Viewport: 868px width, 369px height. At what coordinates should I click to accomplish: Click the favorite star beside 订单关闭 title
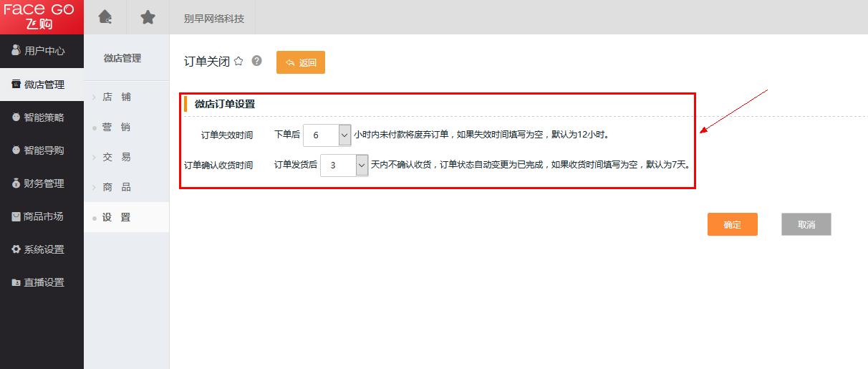point(238,62)
